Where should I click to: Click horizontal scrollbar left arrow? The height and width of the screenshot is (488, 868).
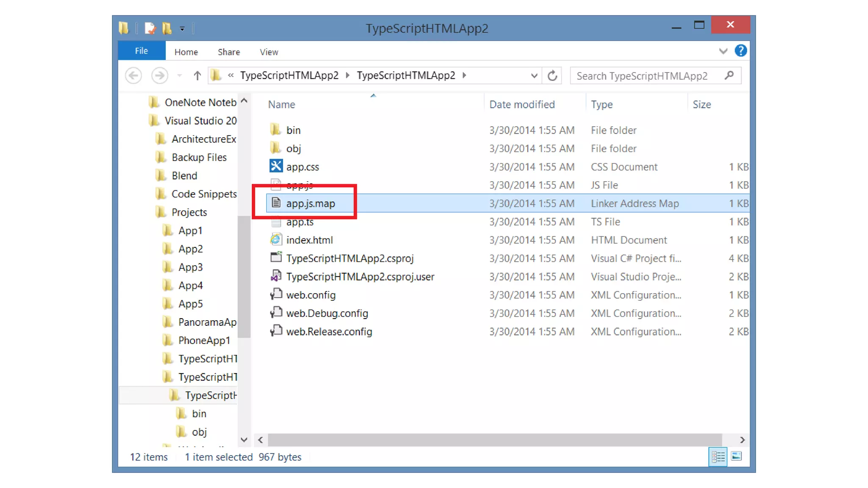[260, 440]
